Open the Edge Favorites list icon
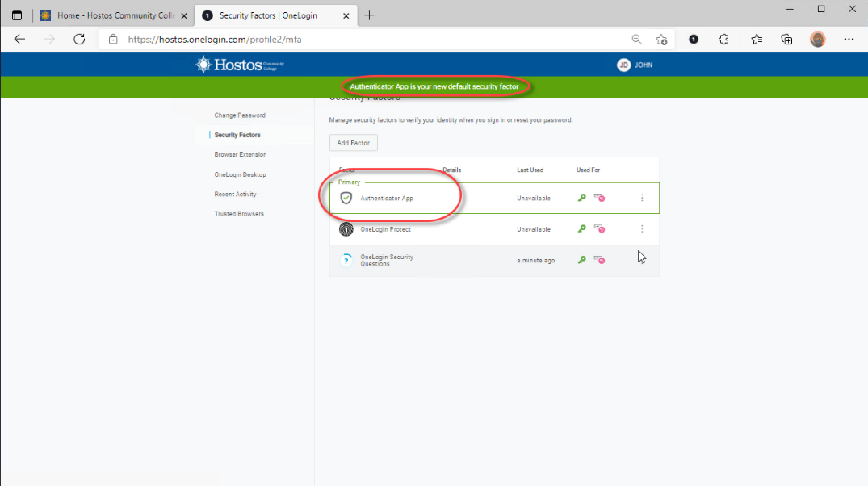 (757, 39)
